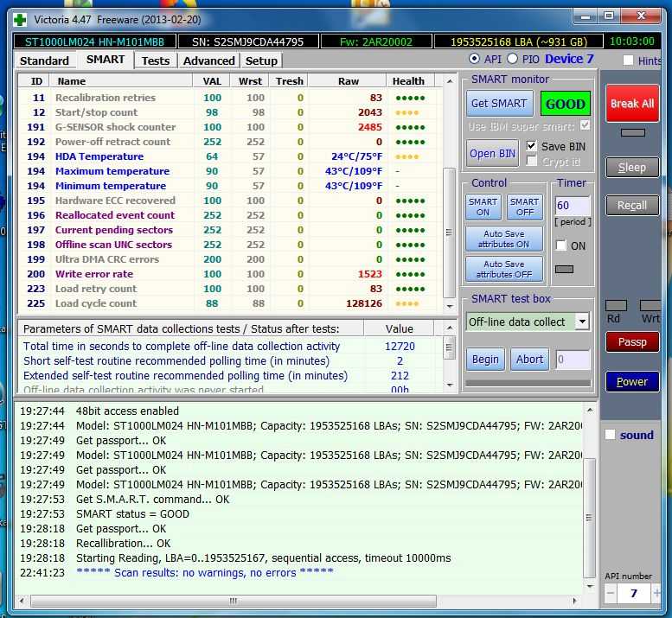Open the Off-line data collect dropdown
This screenshot has width=672, height=618.
pos(581,322)
